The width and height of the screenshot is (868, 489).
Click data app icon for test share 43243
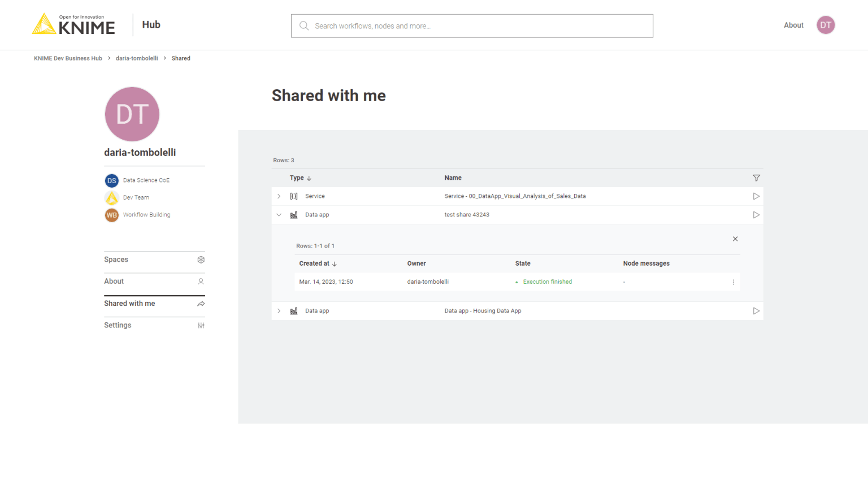294,215
